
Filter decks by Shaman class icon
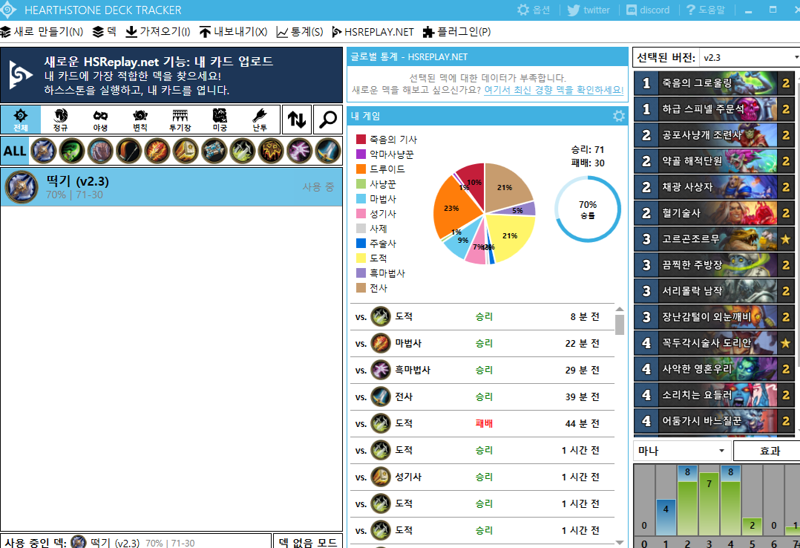(x=271, y=151)
